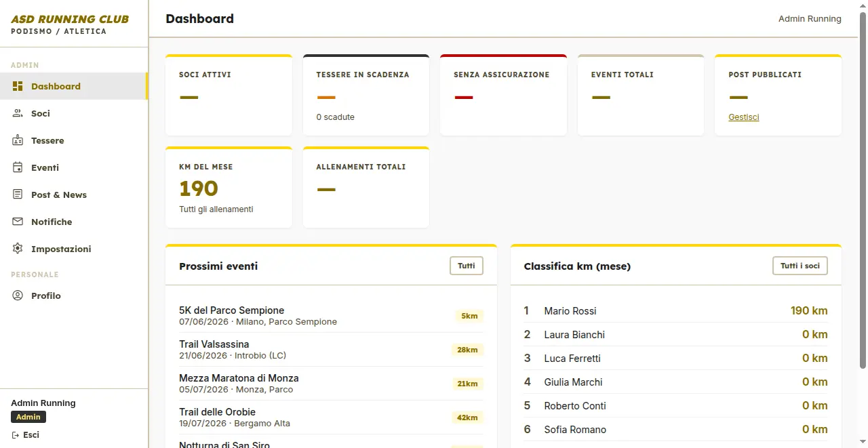
Task: Click the 190 km value for Mario Rossi
Action: [x=809, y=311]
